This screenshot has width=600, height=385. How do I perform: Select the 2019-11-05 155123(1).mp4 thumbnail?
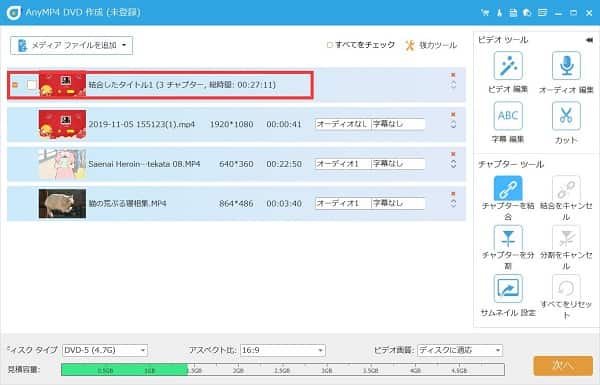click(x=62, y=124)
